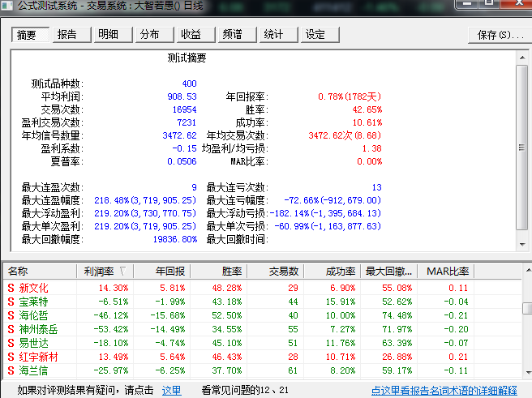The image size is (532, 398).
Task: Click the S icon beside 易世达
Action: click(11, 343)
